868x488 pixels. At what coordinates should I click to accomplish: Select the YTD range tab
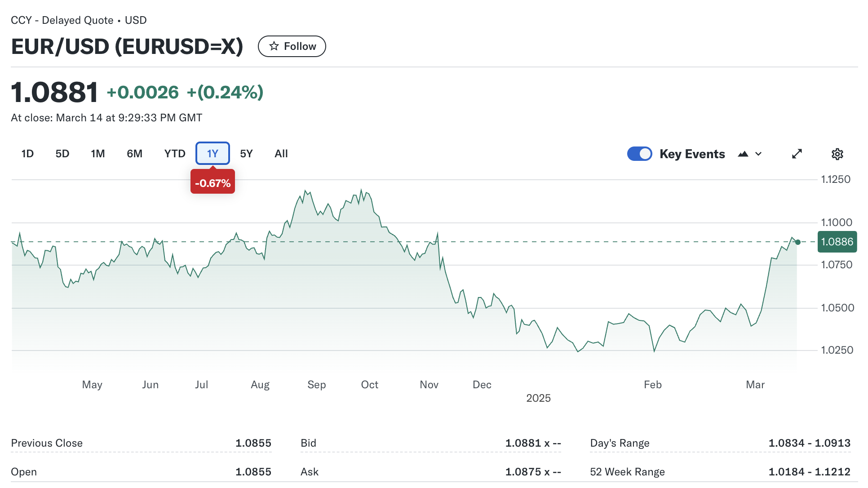(x=175, y=154)
